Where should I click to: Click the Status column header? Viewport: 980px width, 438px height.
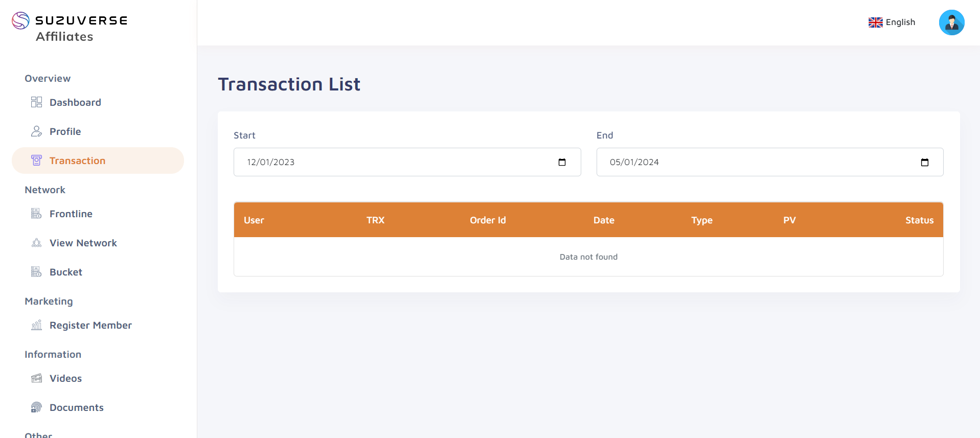[x=919, y=220]
